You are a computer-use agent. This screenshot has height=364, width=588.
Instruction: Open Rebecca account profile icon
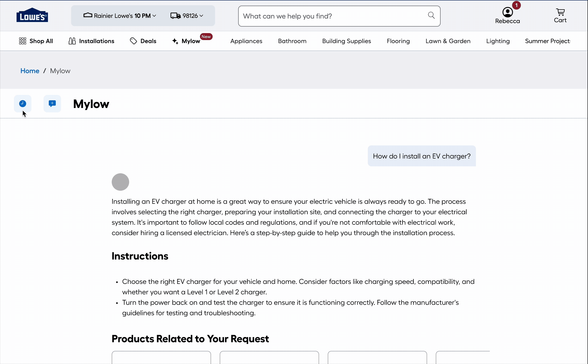(x=507, y=12)
